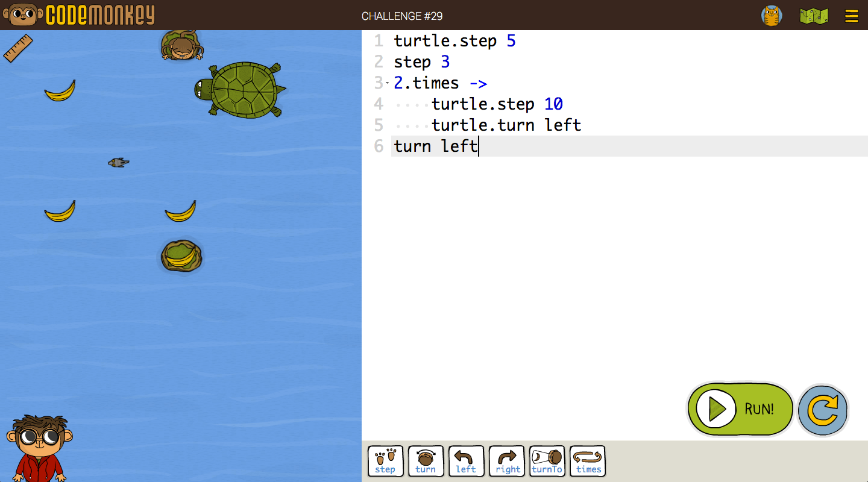Open the tiger user avatar
Viewport: 868px width, 482px height.
click(x=772, y=16)
